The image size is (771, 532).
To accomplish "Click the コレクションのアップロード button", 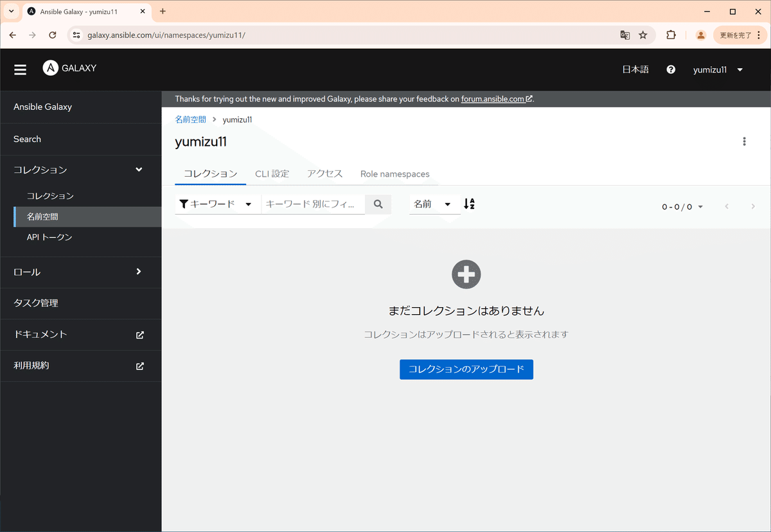I will click(466, 369).
